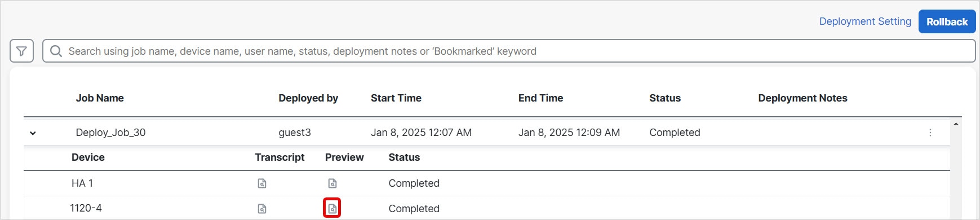This screenshot has height=220, width=980.
Task: Select the HA 1 device row
Action: pyautogui.click(x=487, y=183)
